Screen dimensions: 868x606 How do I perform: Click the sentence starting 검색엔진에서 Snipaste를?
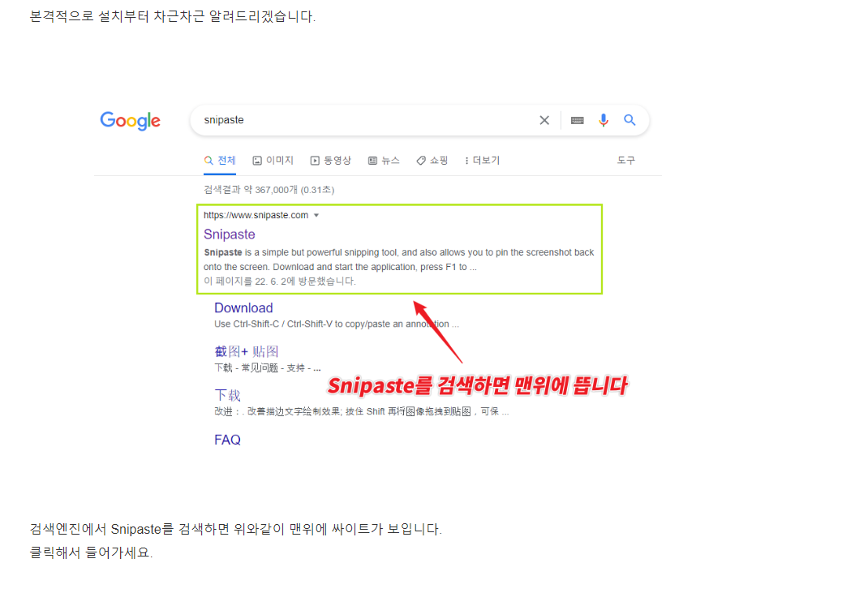click(236, 529)
